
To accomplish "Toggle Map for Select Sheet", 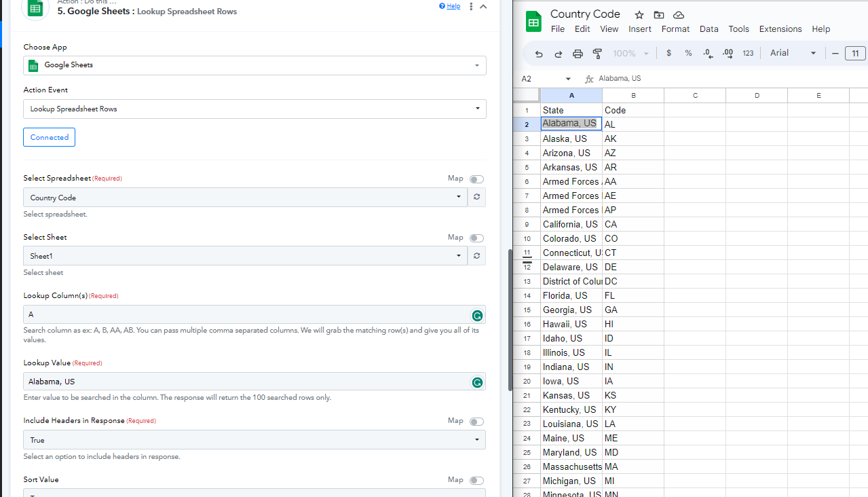I will click(477, 238).
